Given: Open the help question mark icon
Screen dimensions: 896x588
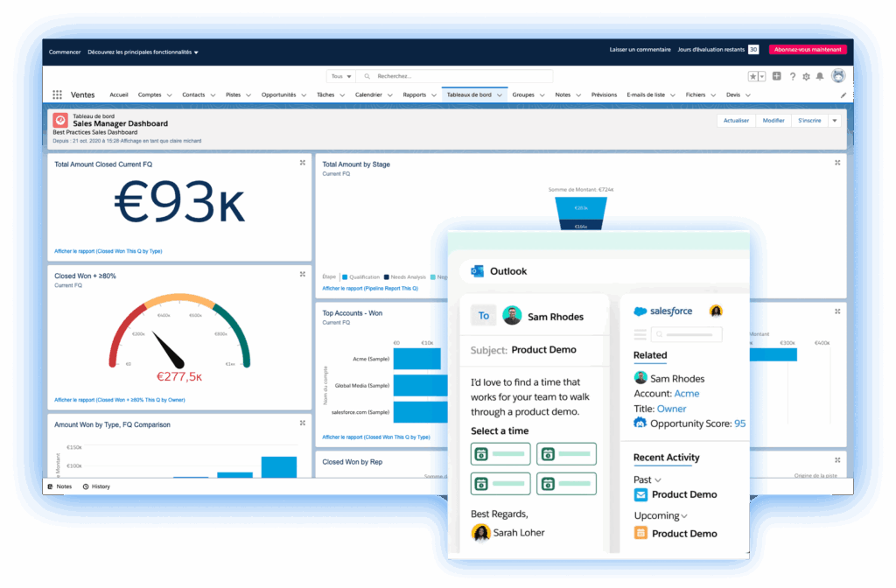Looking at the screenshot, I should (x=793, y=77).
